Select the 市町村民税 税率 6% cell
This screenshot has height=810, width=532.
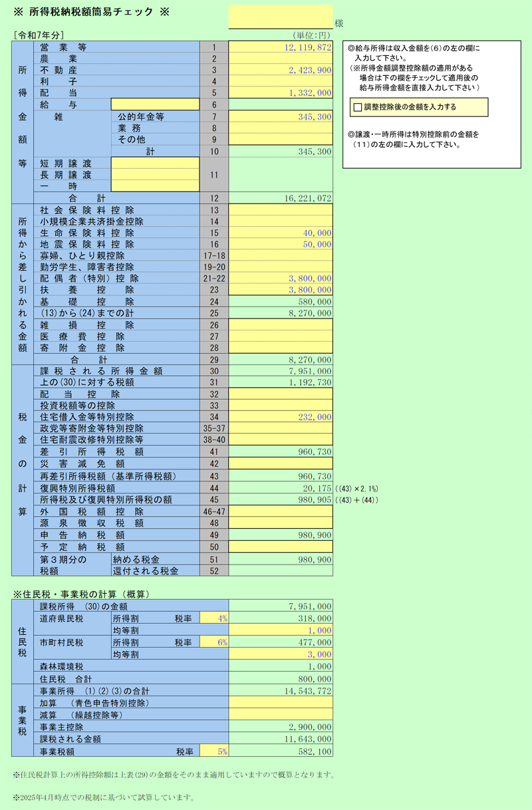click(x=213, y=642)
